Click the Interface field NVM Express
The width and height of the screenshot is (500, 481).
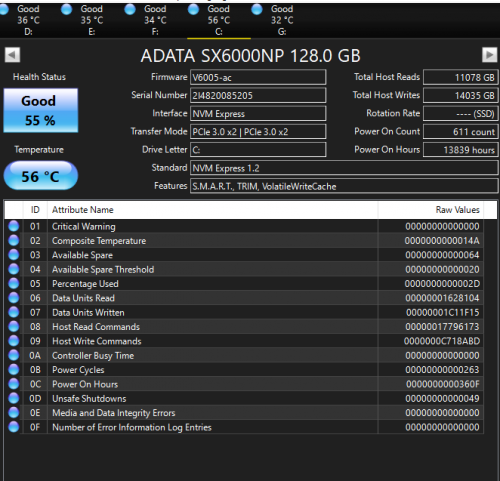(258, 114)
